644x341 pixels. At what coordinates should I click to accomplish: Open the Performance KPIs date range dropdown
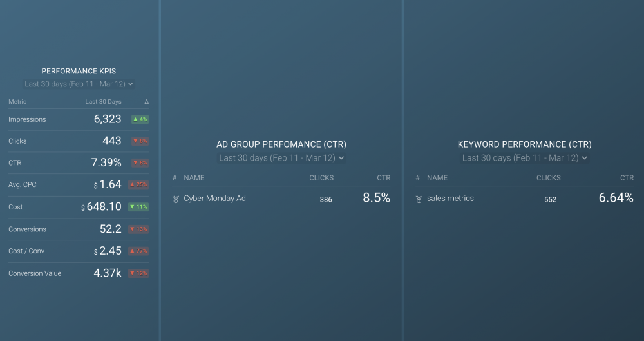[x=79, y=84]
